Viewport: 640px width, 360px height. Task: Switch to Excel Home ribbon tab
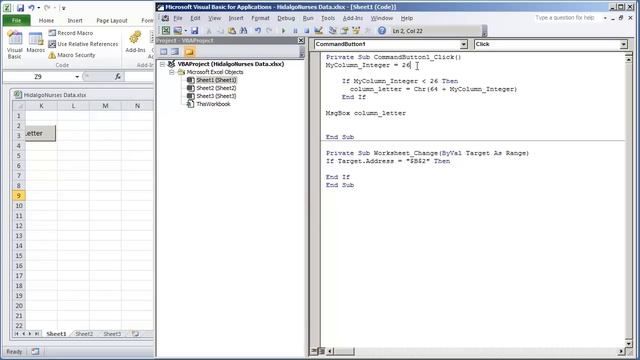pyautogui.click(x=46, y=20)
